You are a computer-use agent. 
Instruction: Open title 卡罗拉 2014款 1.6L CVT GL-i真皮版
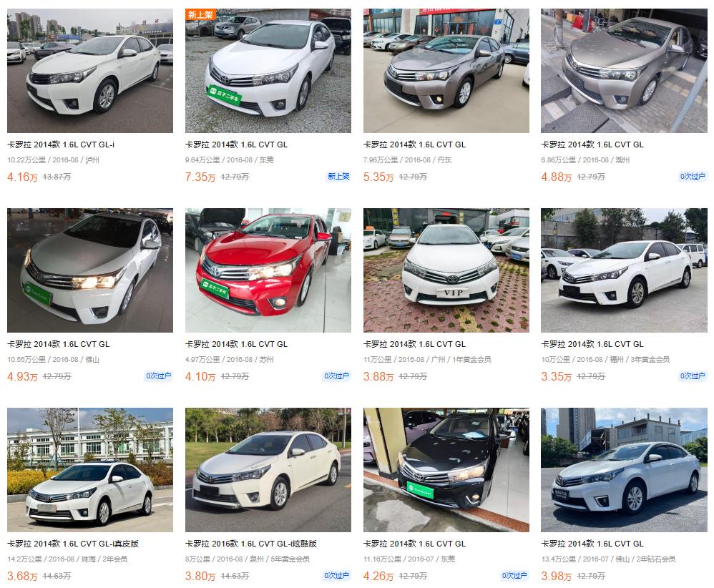click(73, 544)
